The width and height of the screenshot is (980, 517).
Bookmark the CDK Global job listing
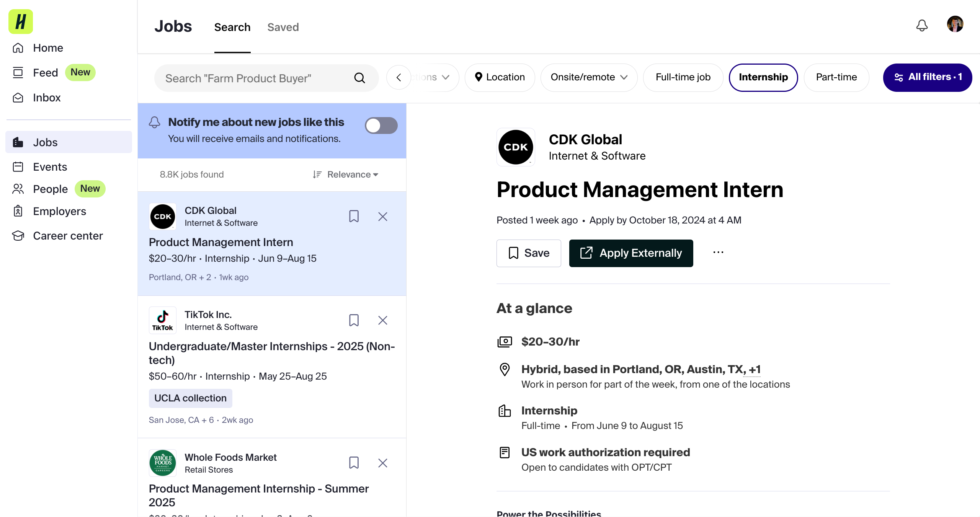coord(354,216)
